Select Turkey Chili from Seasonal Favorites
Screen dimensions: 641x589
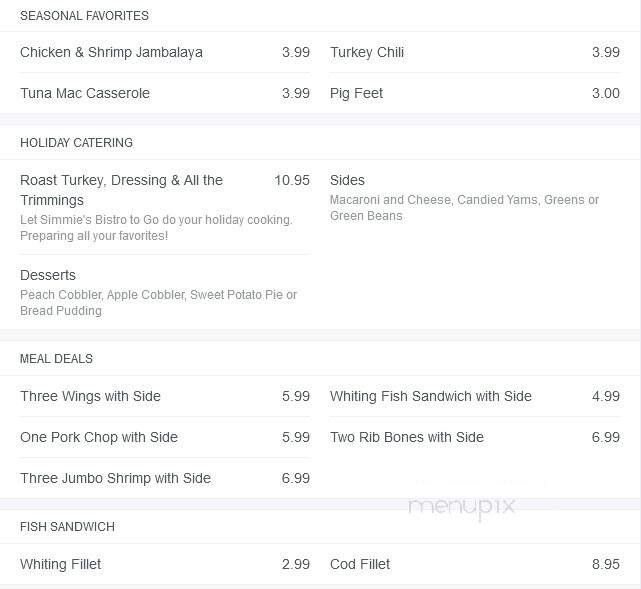point(367,52)
